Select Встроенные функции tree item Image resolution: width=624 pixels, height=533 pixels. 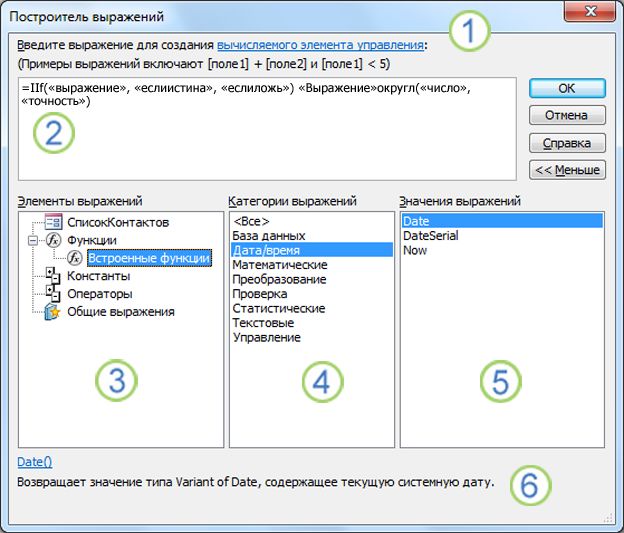click(149, 258)
